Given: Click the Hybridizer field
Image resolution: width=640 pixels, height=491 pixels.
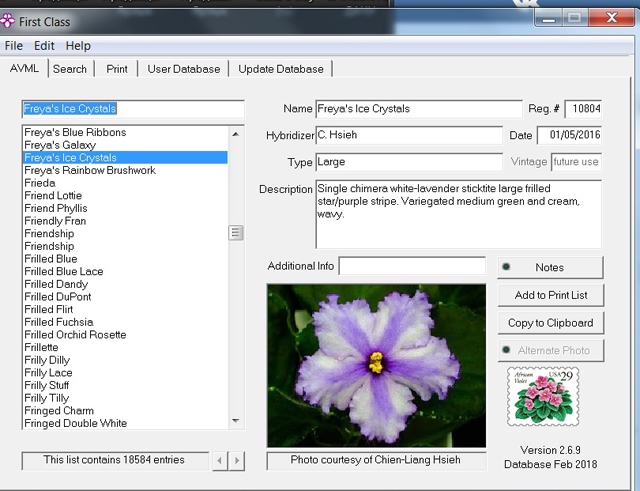Looking at the screenshot, I should point(409,135).
